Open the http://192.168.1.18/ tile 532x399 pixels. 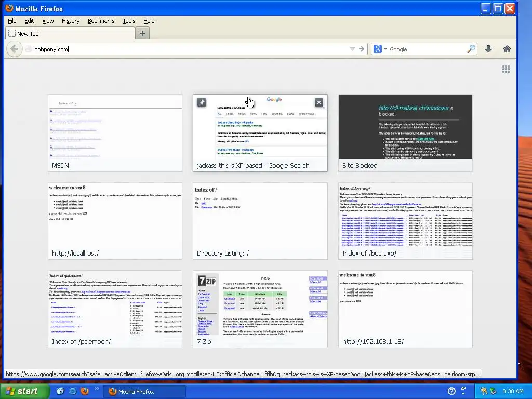(x=405, y=309)
